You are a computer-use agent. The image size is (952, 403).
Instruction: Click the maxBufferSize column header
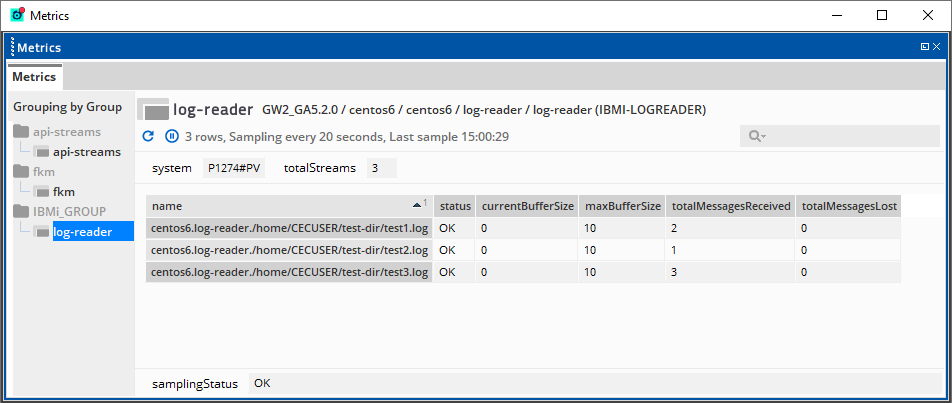point(621,206)
